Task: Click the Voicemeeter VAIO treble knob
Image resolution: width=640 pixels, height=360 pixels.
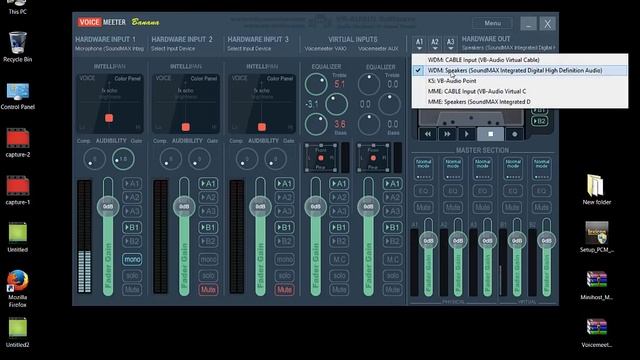Action: [316, 84]
